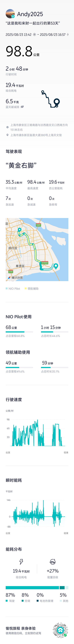Click the 驾驶 87% segment of the energy bar
The height and width of the screenshot is (644, 74).
[32, 588]
